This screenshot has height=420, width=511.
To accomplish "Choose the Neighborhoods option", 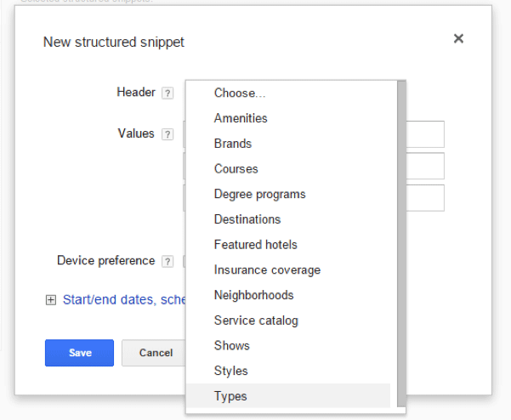I will [x=253, y=295].
